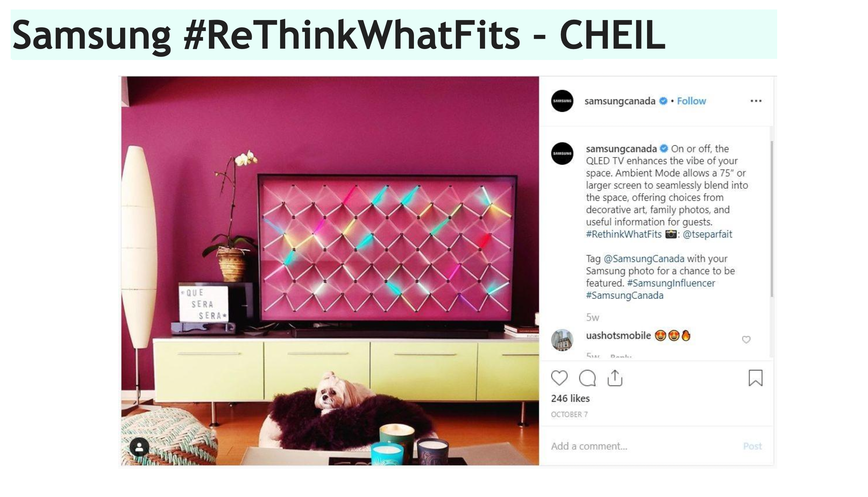Open the @SamsungCanada mention in the caption
868x497 pixels.
[644, 259]
